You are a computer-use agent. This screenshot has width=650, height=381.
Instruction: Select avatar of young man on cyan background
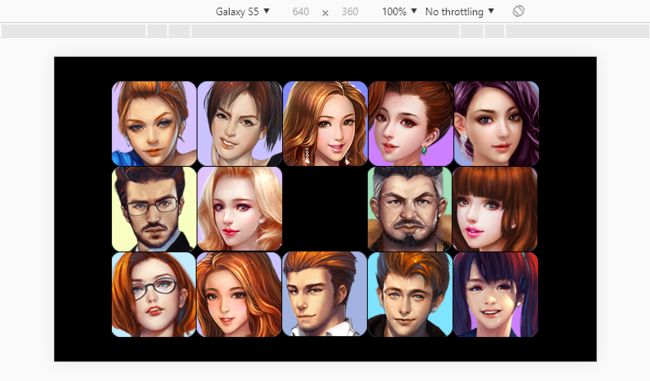click(410, 294)
